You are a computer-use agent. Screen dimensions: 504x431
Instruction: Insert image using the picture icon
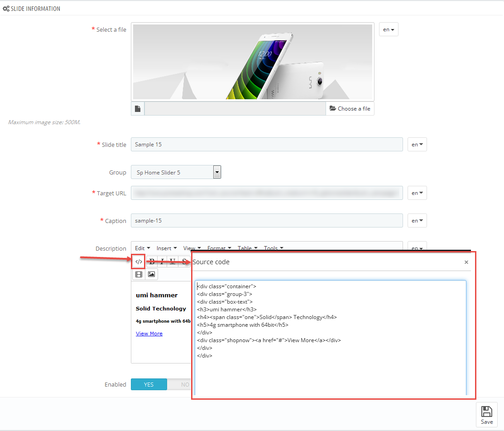point(151,274)
